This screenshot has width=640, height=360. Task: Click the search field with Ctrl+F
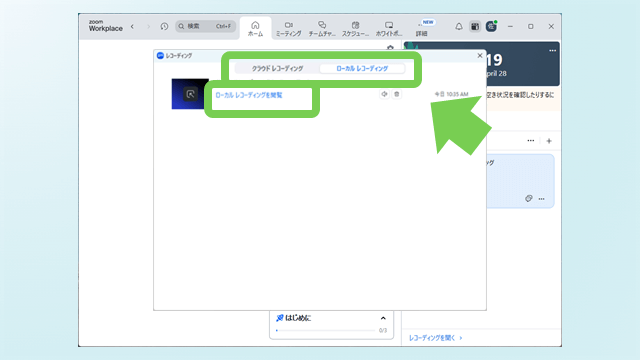(206, 27)
